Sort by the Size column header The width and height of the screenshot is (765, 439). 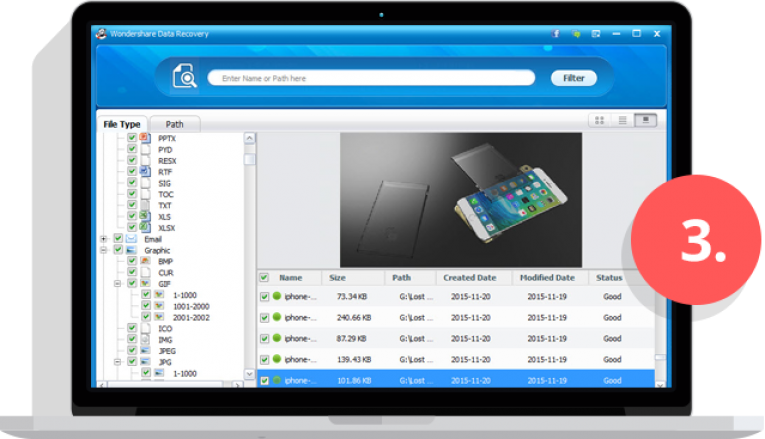(337, 278)
